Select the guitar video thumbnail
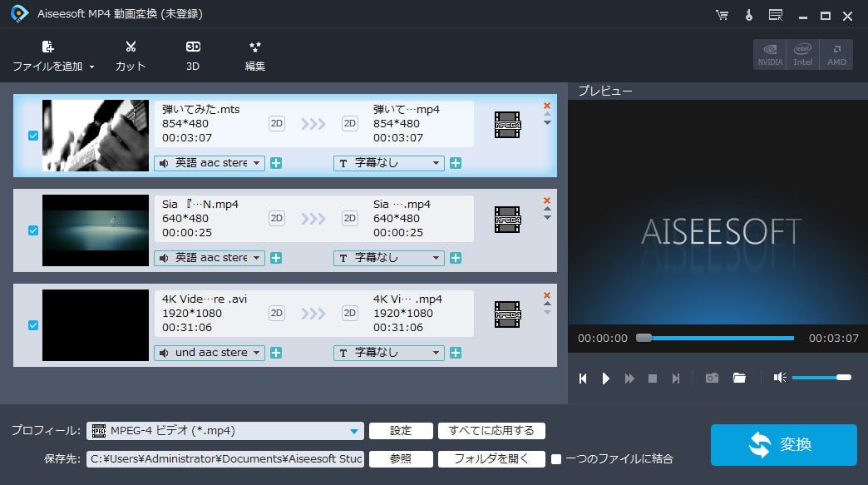The height and width of the screenshot is (485, 868). click(x=96, y=136)
